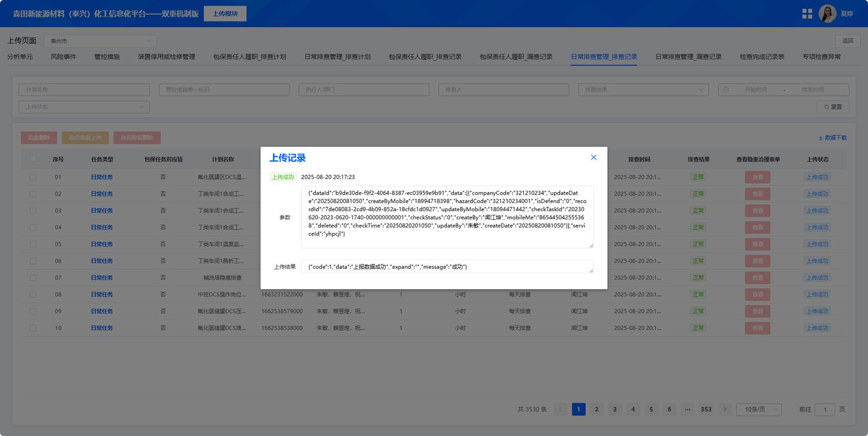This screenshot has height=436, width=868.
Task: Click the 管控措施唯一标识 input field
Action: [x=224, y=90]
